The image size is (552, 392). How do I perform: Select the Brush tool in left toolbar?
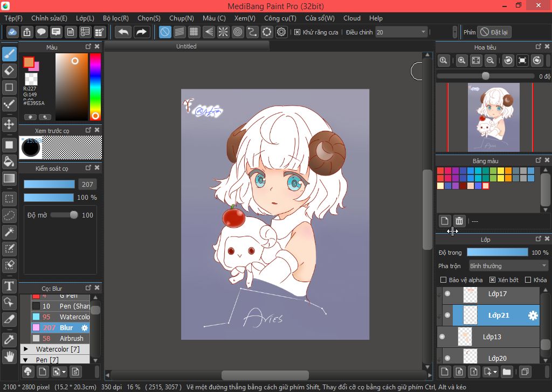[x=9, y=54]
